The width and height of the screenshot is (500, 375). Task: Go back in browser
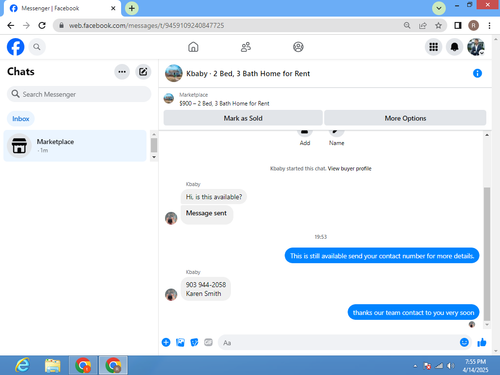click(11, 25)
